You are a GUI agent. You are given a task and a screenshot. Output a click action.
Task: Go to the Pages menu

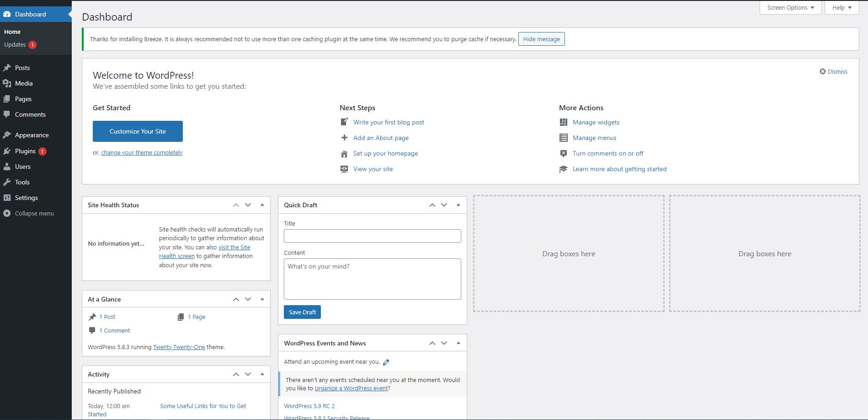tap(36, 99)
